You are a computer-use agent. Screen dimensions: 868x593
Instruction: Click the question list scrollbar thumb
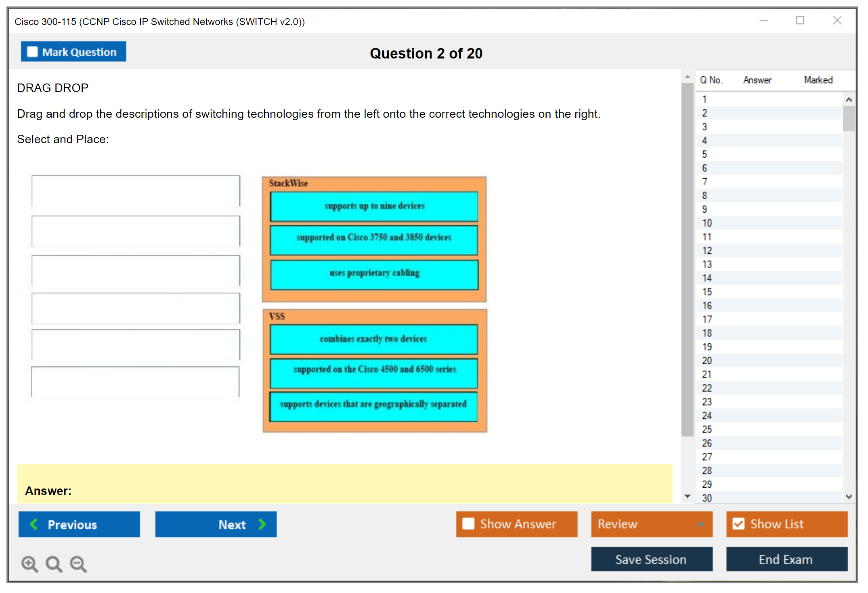[849, 119]
